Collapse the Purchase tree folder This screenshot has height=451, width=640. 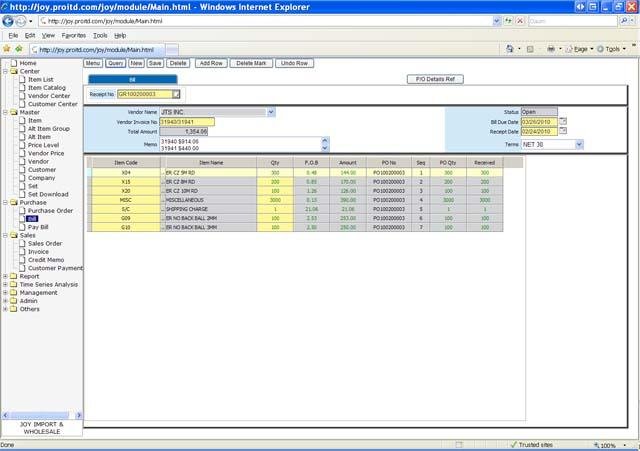(6, 202)
